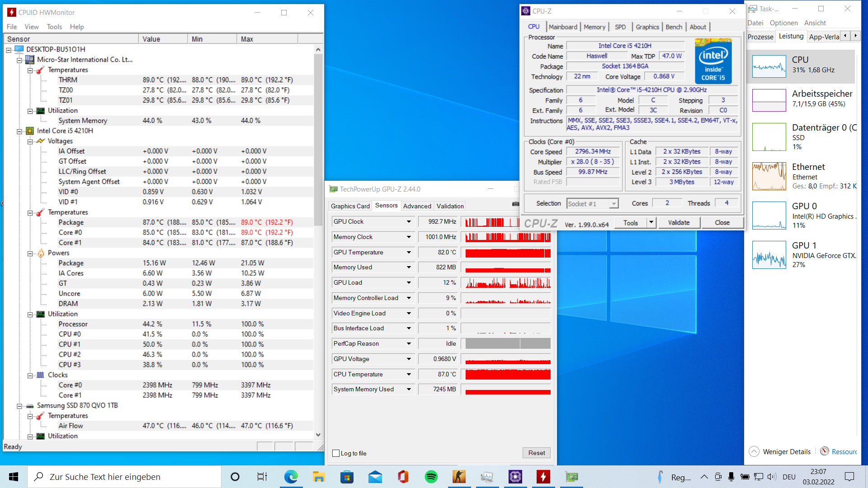Open the Advanced tab in GPU-Z
This screenshot has width=868, height=488.
[417, 206]
